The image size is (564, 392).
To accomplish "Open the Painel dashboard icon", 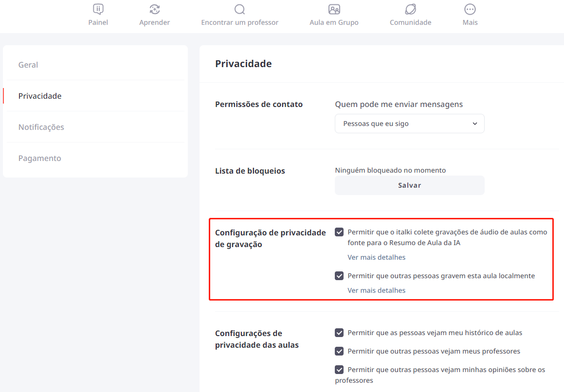I will tap(98, 9).
